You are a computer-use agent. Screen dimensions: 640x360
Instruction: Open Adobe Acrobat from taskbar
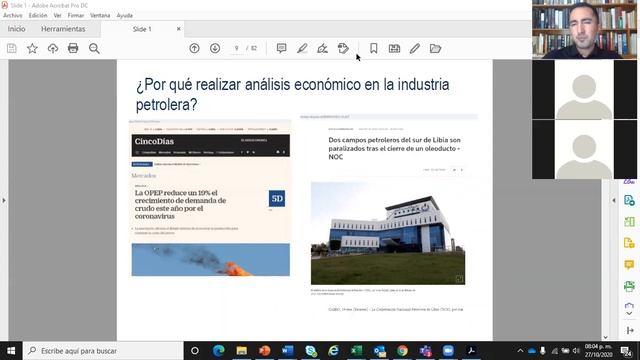471,351
